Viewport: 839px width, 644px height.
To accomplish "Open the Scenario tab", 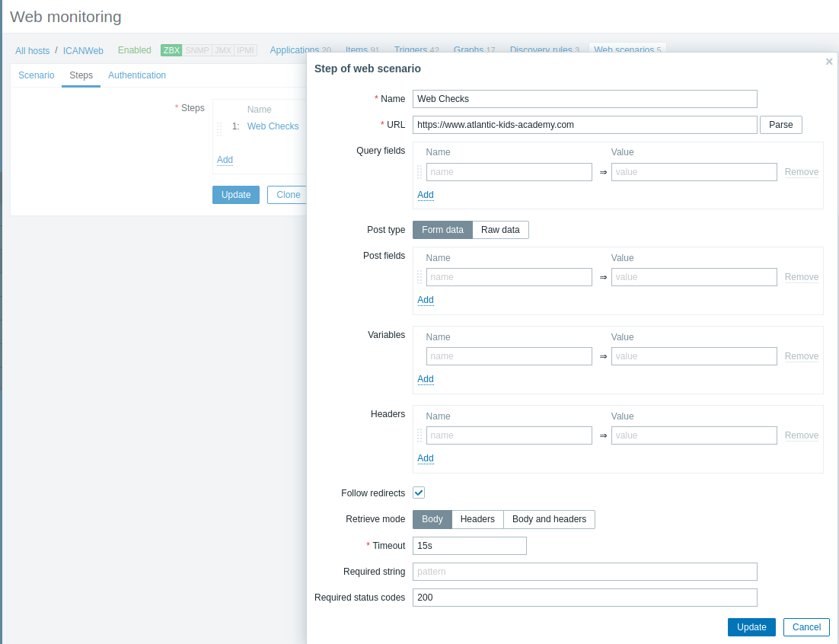I will pos(37,75).
